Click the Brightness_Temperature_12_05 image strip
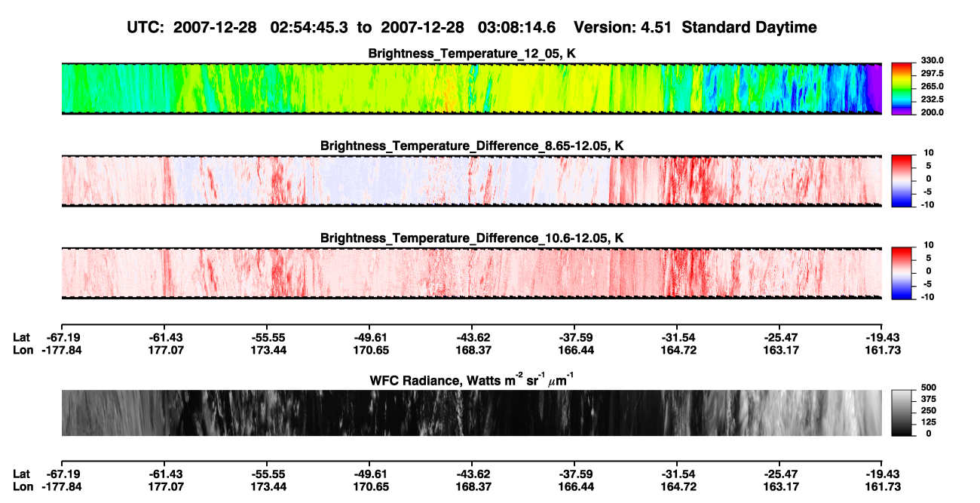 click(x=471, y=88)
